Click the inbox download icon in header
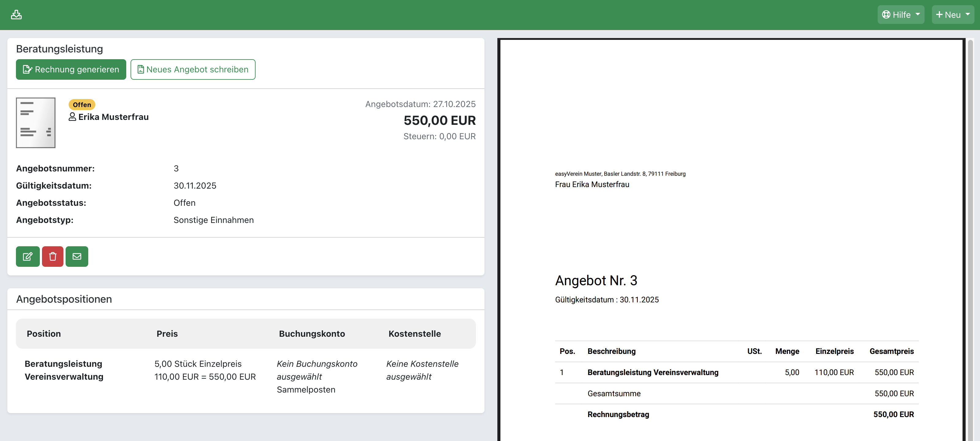 16,14
